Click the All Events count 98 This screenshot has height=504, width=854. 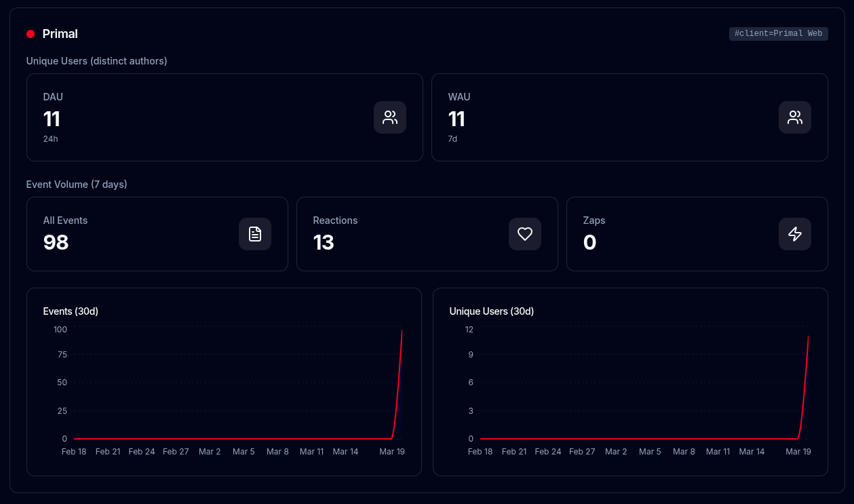coord(56,242)
